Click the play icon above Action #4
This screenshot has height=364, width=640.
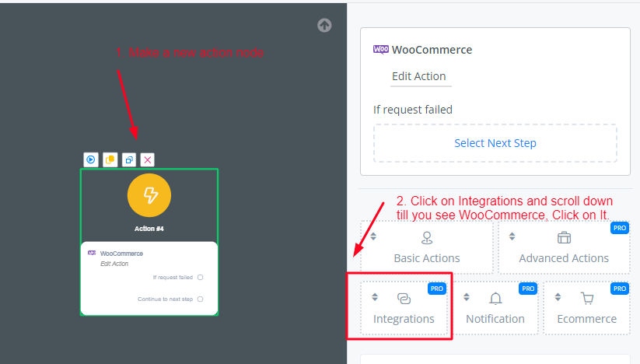click(91, 159)
